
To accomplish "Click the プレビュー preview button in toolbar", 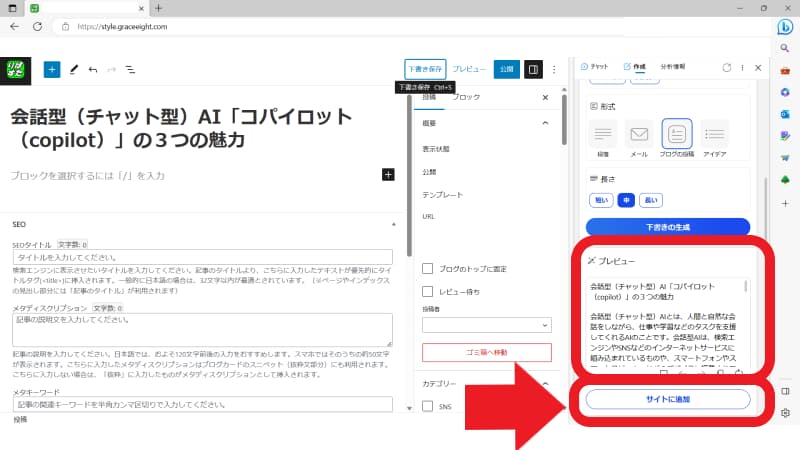I will [469, 69].
